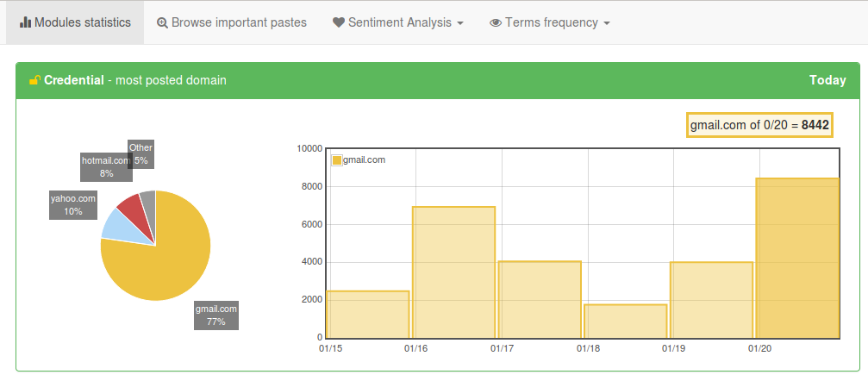This screenshot has height=381, width=868.
Task: Expand the Sentiment Analysis dropdown caret
Action: coord(460,23)
